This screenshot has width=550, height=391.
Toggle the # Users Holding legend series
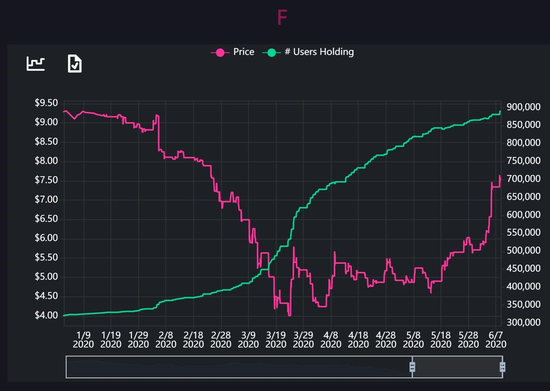coord(308,52)
